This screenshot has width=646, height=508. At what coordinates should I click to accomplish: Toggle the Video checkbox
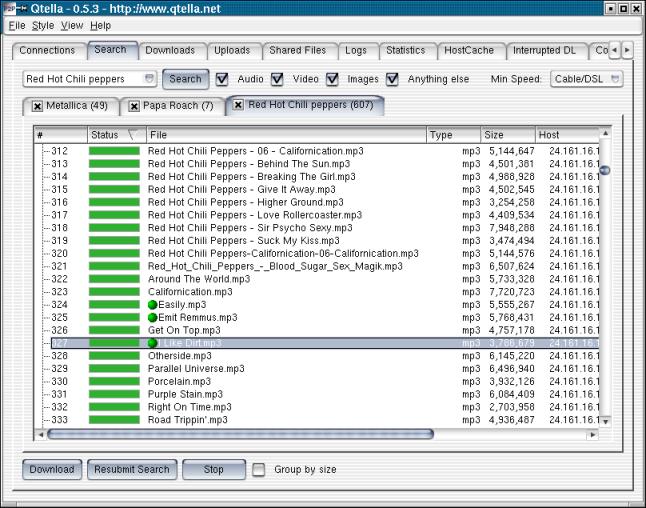[x=277, y=79]
